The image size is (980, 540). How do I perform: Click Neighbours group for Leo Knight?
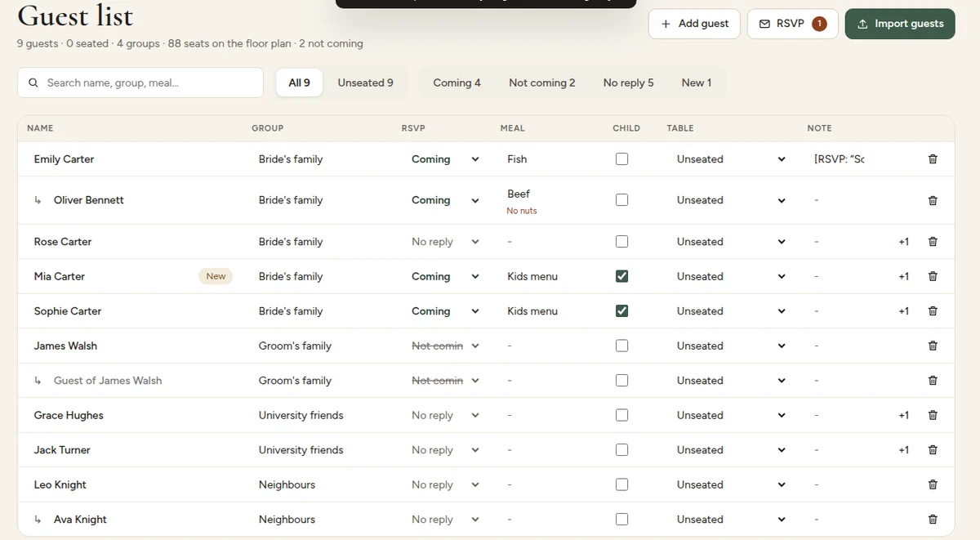[x=287, y=484]
